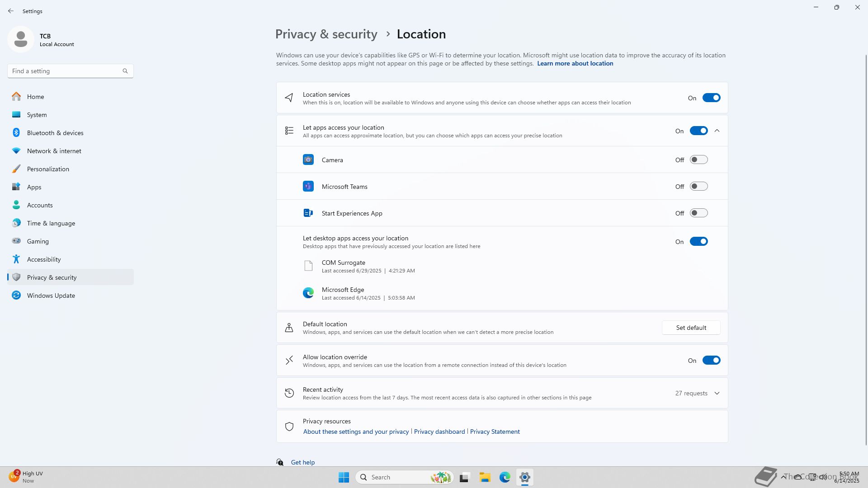868x488 pixels.
Task: Turn off Location services toggle
Action: (x=711, y=98)
